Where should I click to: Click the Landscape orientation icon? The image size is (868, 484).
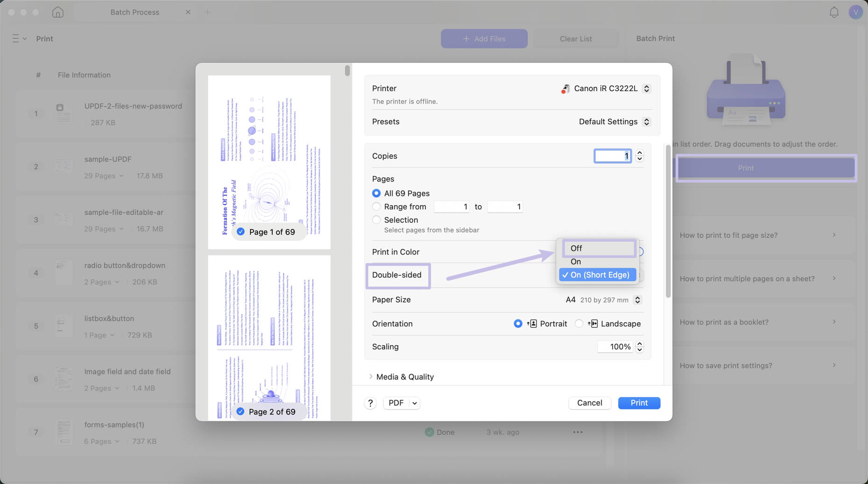(x=593, y=324)
